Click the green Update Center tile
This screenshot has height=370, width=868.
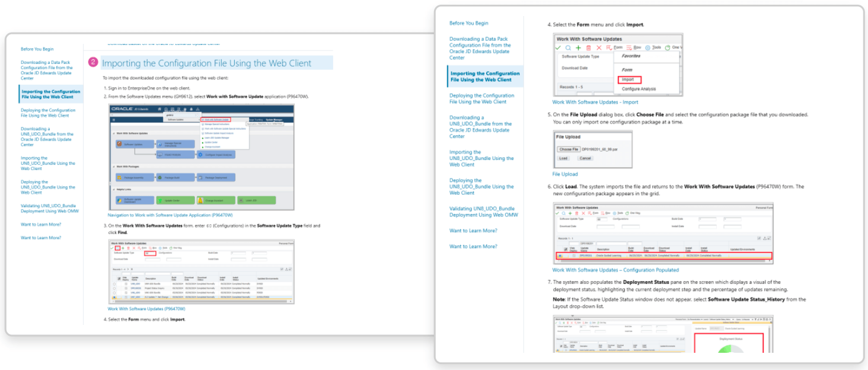(x=176, y=200)
